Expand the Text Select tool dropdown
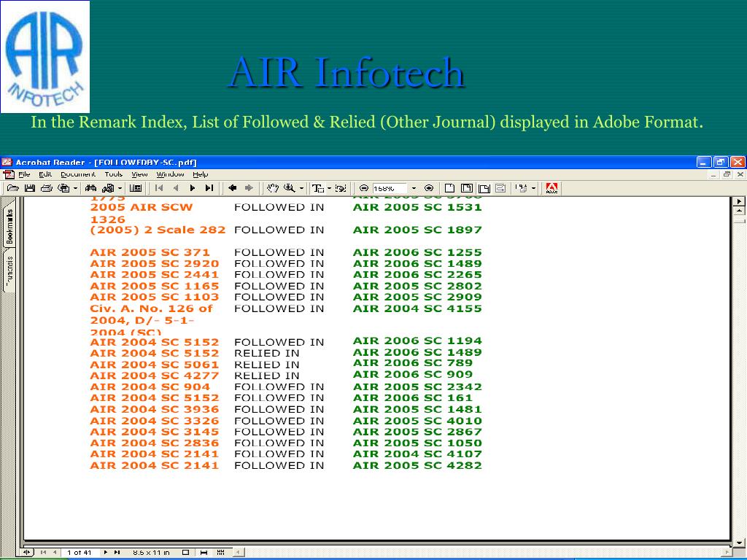Image resolution: width=747 pixels, height=560 pixels. pos(329,188)
